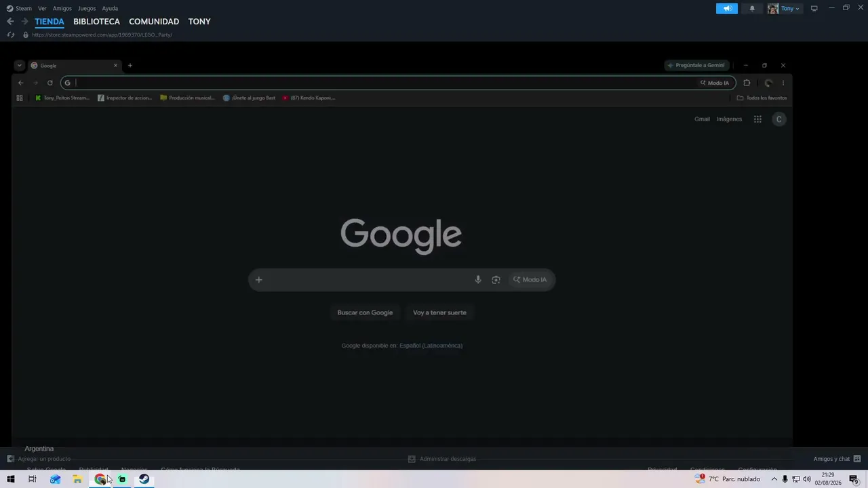
Task: Open Google apps grid launcher
Action: click(x=757, y=119)
